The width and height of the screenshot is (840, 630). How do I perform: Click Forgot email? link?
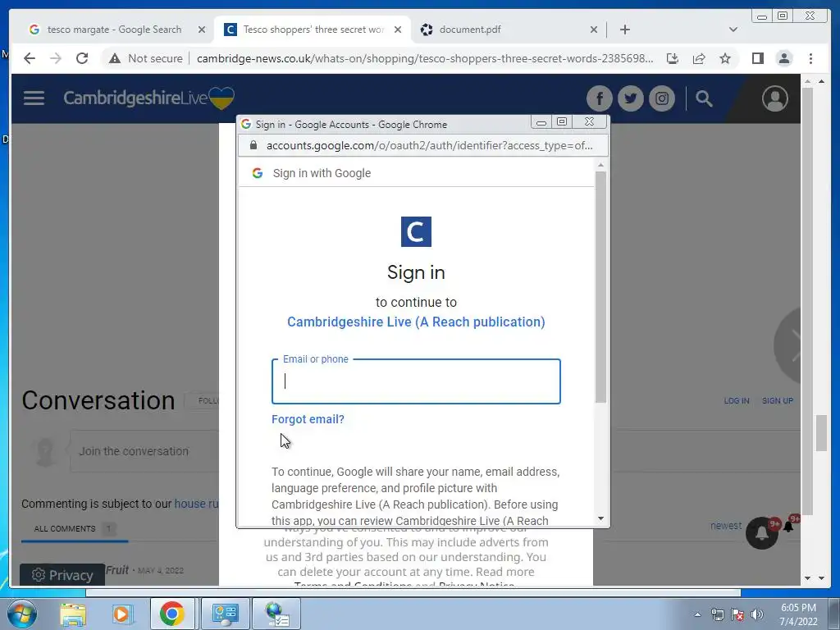pos(308,419)
